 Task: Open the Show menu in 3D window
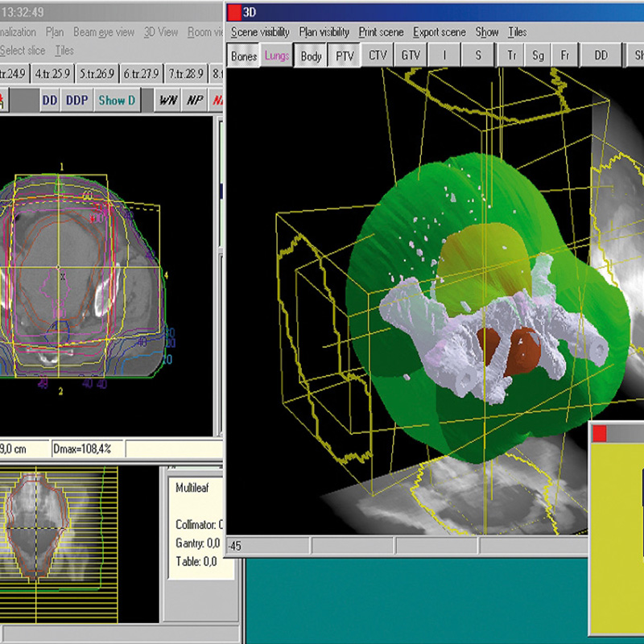point(487,32)
